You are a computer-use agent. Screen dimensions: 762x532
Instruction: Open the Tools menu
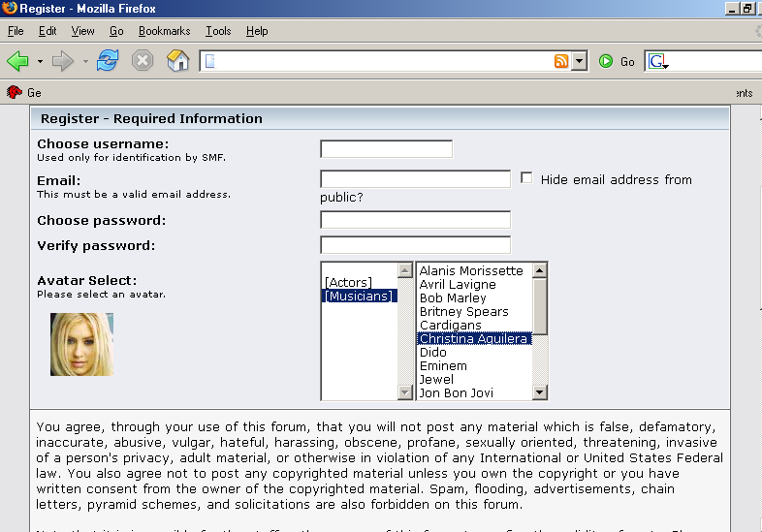point(218,31)
